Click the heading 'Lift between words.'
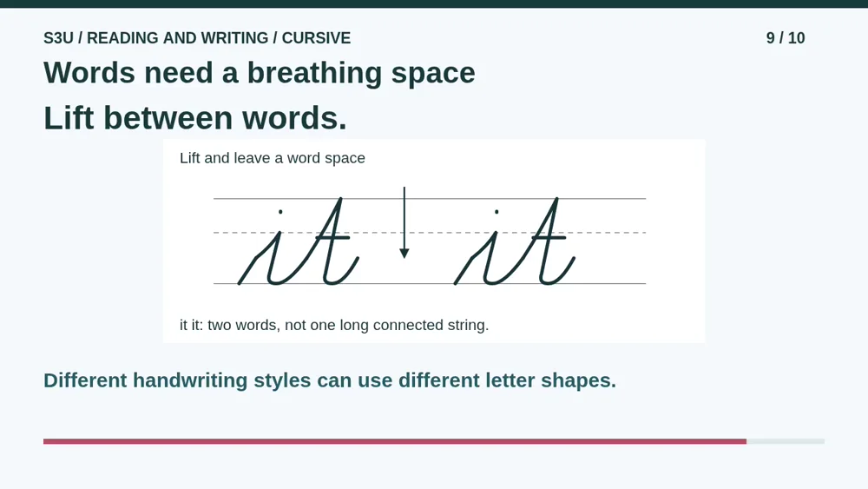The width and height of the screenshot is (868, 489). click(194, 117)
